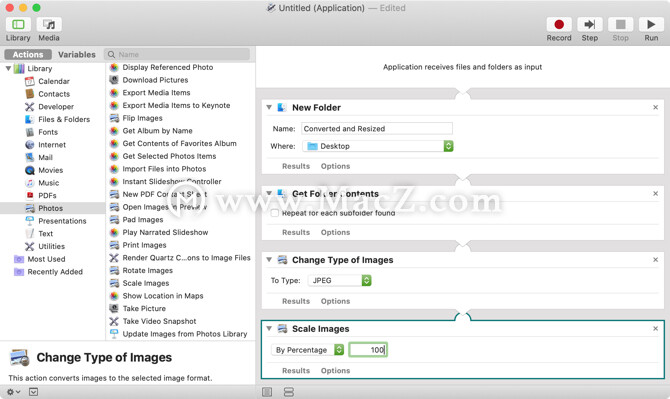Image resolution: width=670 pixels, height=399 pixels.
Task: Select the Pad Images action
Action: point(143,220)
